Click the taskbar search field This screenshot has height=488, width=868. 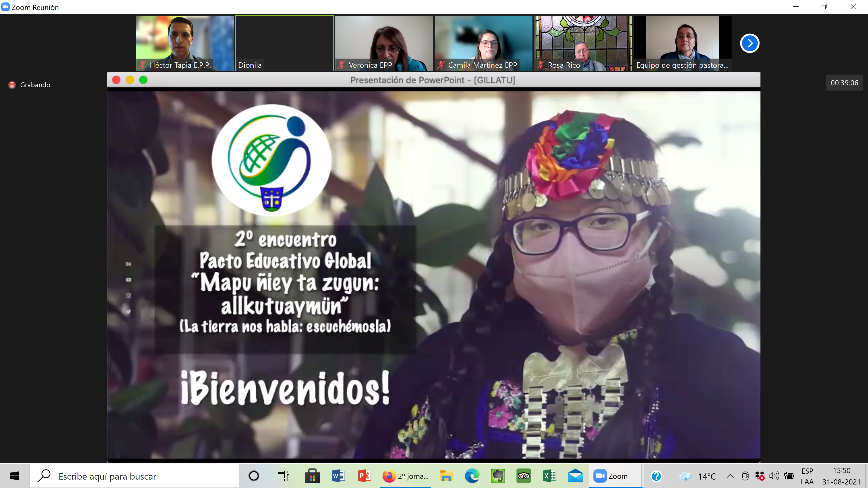pos(134,476)
